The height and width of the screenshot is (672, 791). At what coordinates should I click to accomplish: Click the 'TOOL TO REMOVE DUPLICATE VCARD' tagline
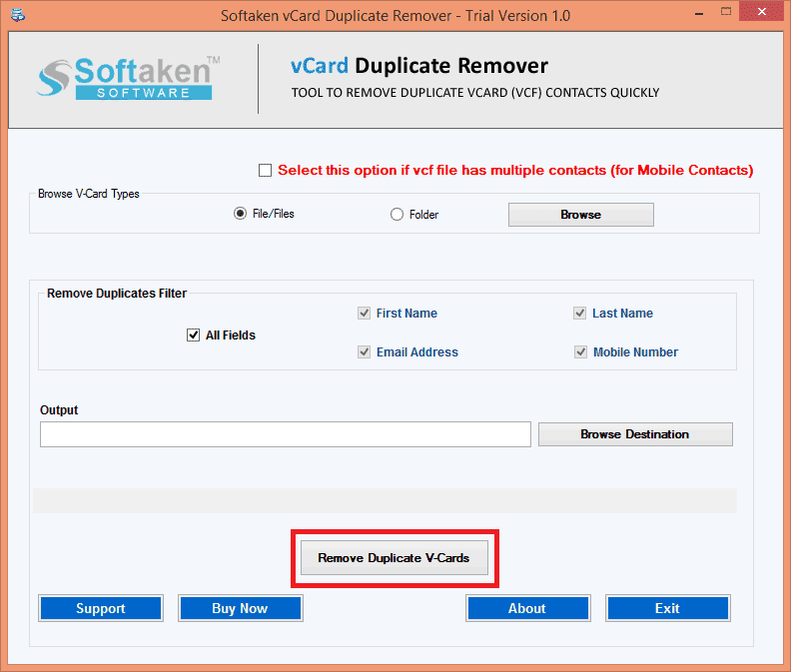475,93
